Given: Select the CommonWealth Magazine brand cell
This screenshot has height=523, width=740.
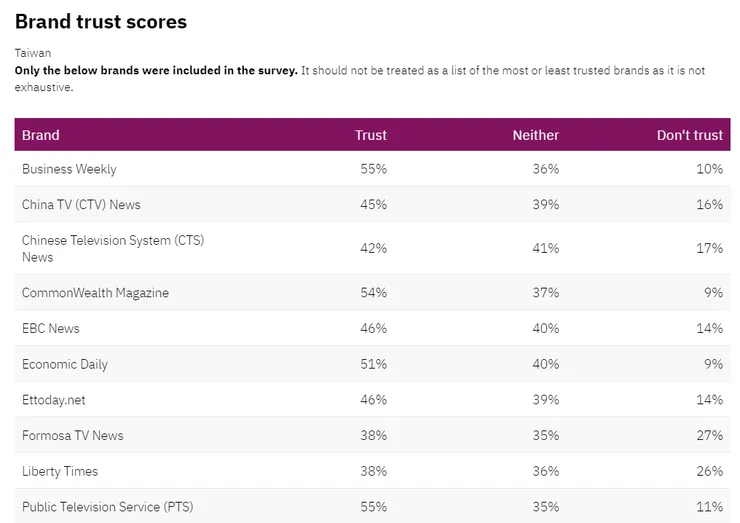Looking at the screenshot, I should click(95, 293).
